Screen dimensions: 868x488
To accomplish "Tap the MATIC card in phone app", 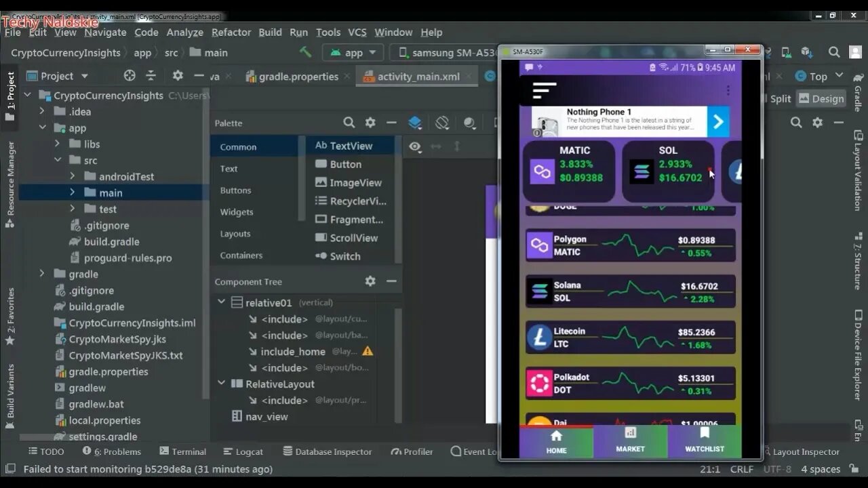I will (568, 171).
